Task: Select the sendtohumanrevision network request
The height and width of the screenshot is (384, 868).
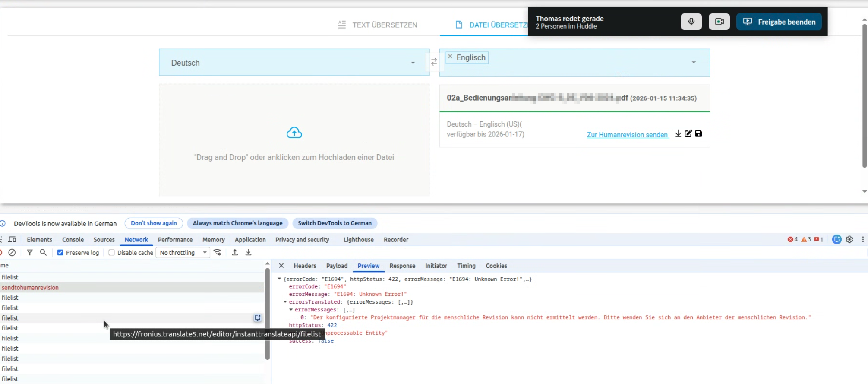Action: 30,288
